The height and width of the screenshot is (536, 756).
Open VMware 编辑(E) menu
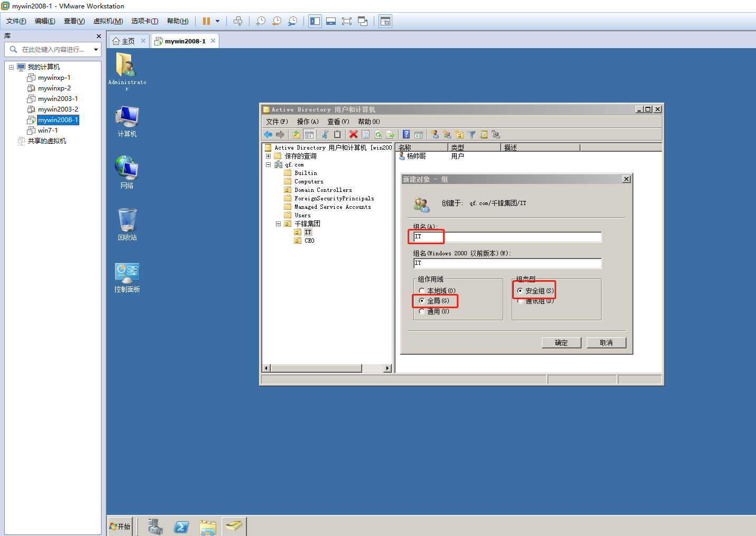[45, 21]
